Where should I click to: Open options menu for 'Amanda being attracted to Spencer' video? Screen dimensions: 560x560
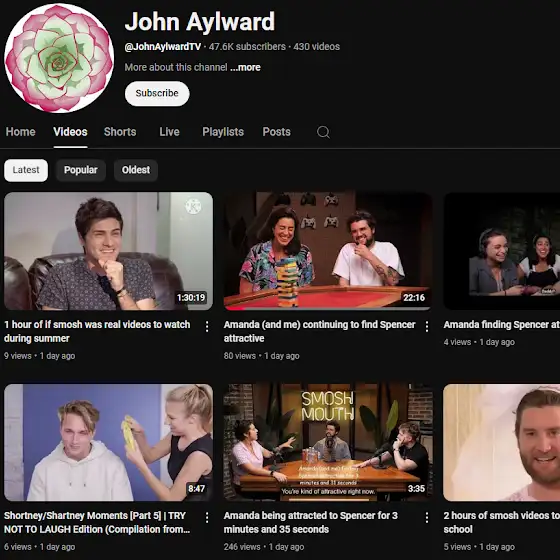426,518
